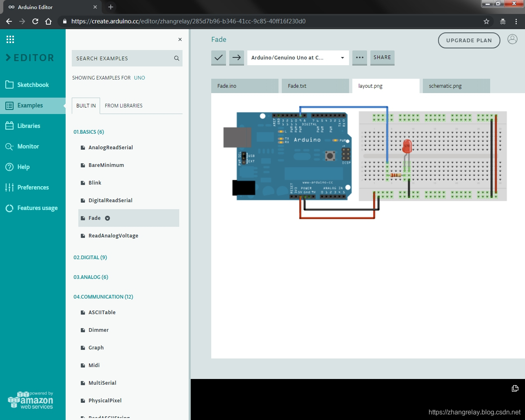The height and width of the screenshot is (420, 525).
Task: Close the Arduino Editor browser tab
Action: (x=95, y=7)
